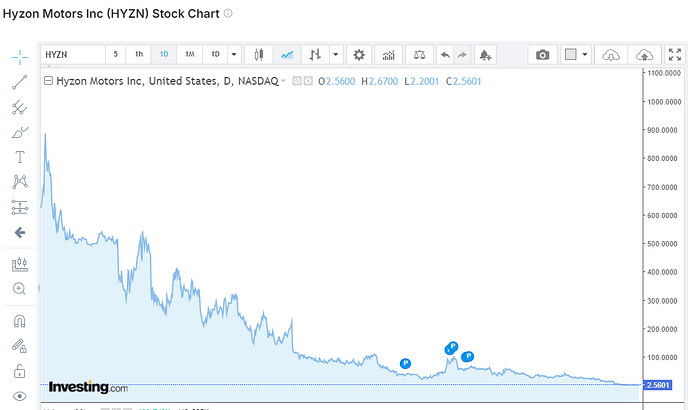Select the second 1D interval button
Screen dimensions: 690x410
coord(215,55)
